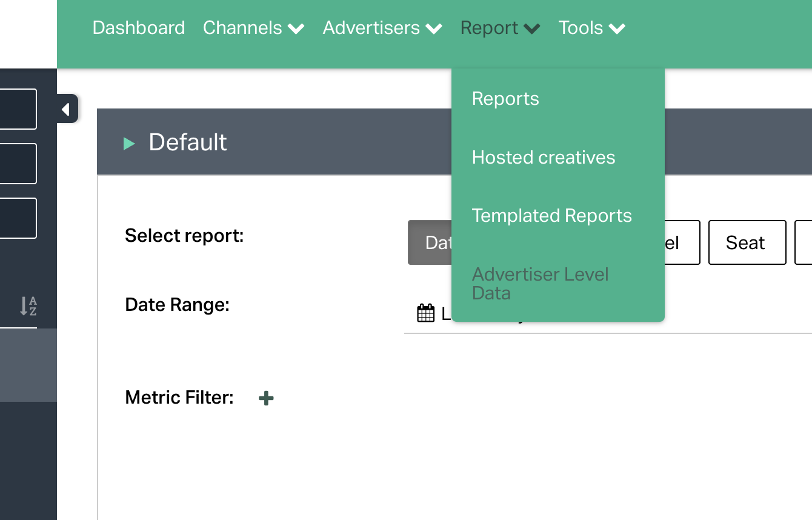This screenshot has width=812, height=520.
Task: Click the Select report label
Action: coord(184,235)
